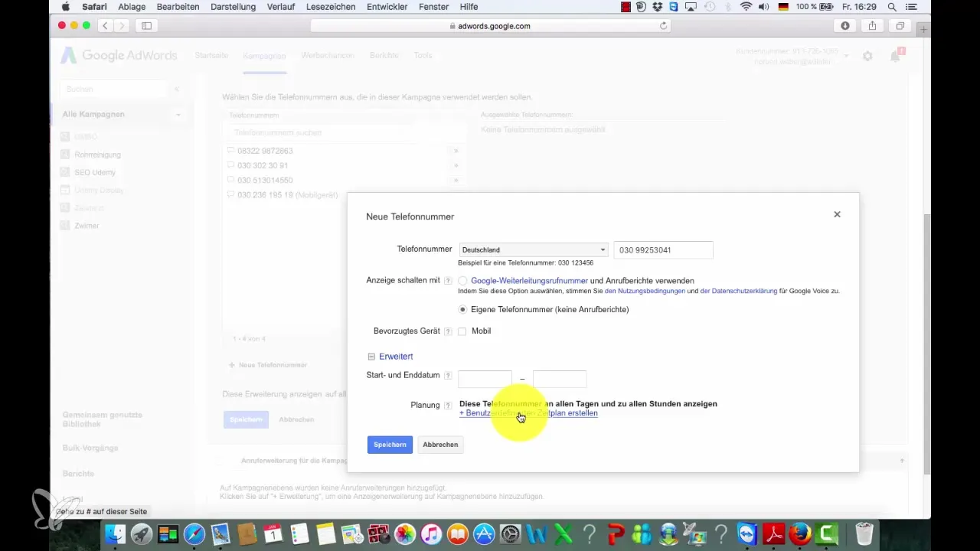The image size is (980, 551).
Task: Show help for Start- und Enddatum
Action: pos(448,376)
